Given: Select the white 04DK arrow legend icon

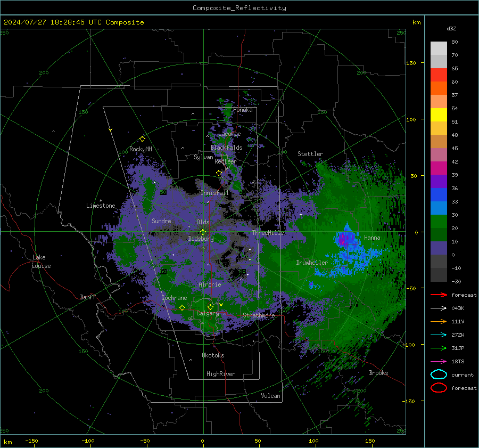Looking at the screenshot, I should tap(439, 308).
